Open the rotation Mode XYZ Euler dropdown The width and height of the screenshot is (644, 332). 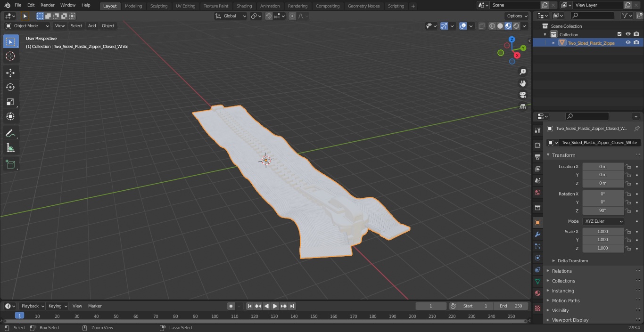(x=603, y=221)
